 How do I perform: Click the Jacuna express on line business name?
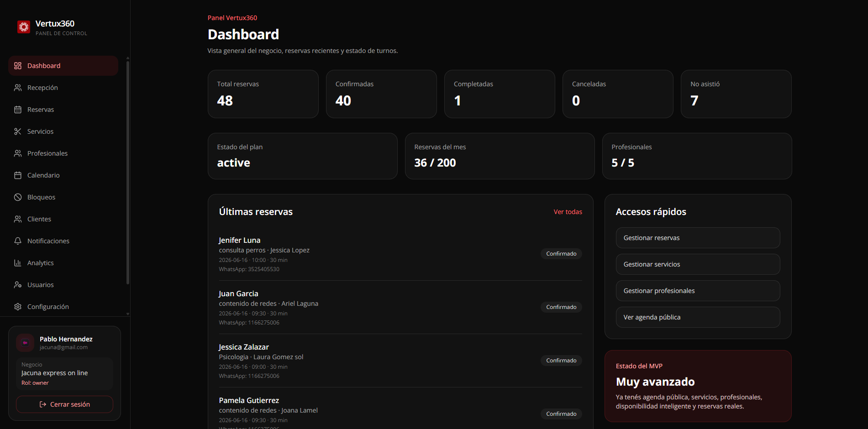coord(55,373)
